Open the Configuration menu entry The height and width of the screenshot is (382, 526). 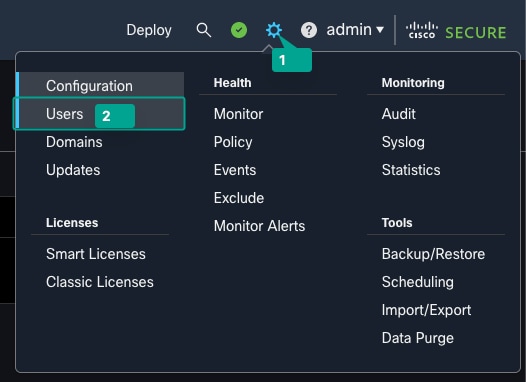click(x=100, y=86)
